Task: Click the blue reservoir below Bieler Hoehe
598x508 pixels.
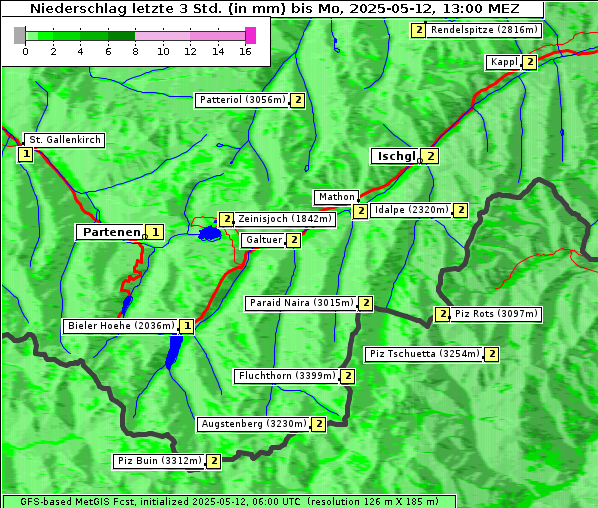Action: click(174, 351)
